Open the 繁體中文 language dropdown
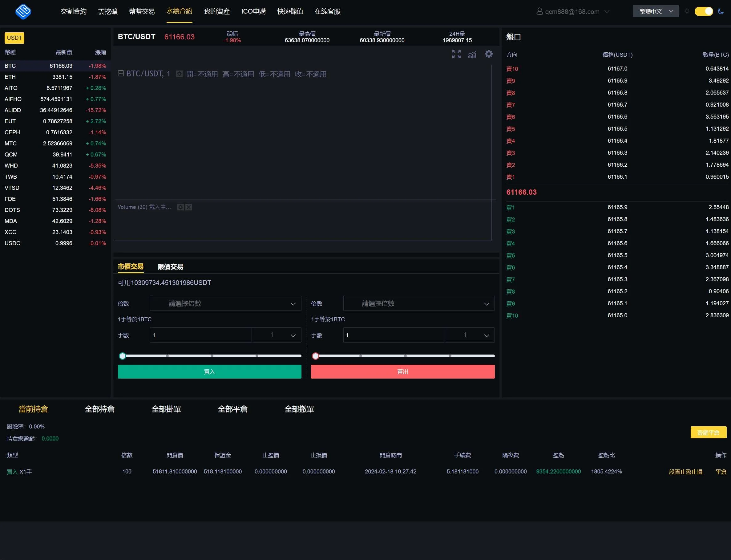The height and width of the screenshot is (560, 731). click(x=655, y=11)
